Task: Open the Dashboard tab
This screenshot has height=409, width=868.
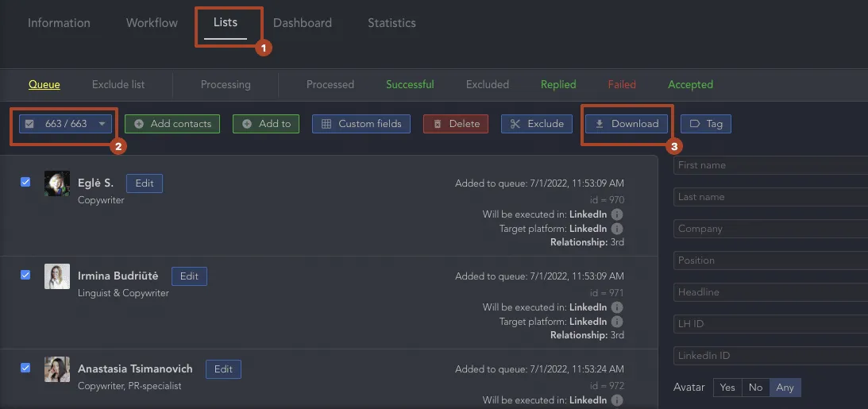Action: [303, 23]
